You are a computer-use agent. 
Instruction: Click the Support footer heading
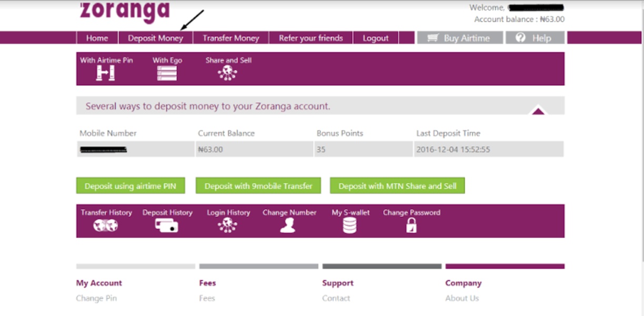coord(338,283)
